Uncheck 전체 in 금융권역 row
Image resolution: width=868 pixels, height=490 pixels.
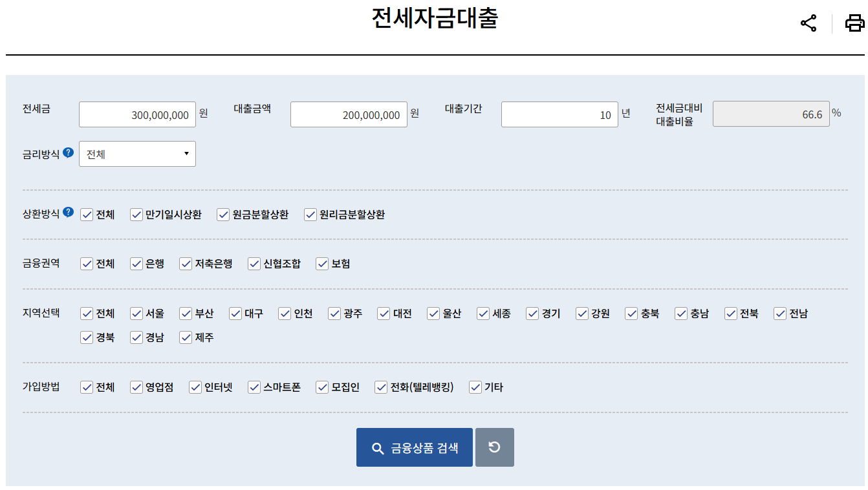pyautogui.click(x=87, y=264)
